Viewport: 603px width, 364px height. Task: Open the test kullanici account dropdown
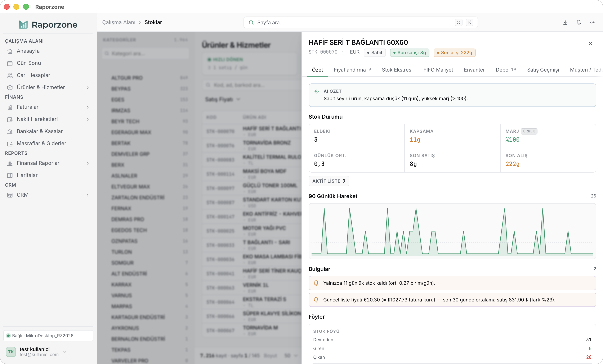[65, 351]
